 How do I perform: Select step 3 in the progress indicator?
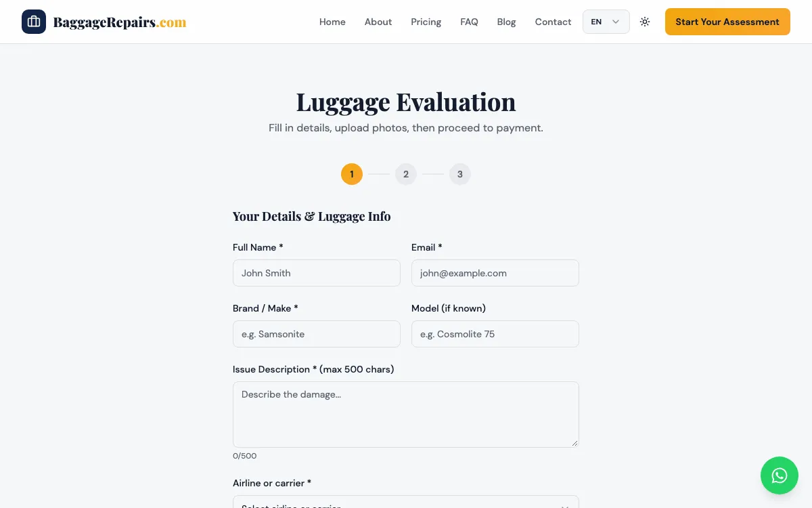pos(460,174)
